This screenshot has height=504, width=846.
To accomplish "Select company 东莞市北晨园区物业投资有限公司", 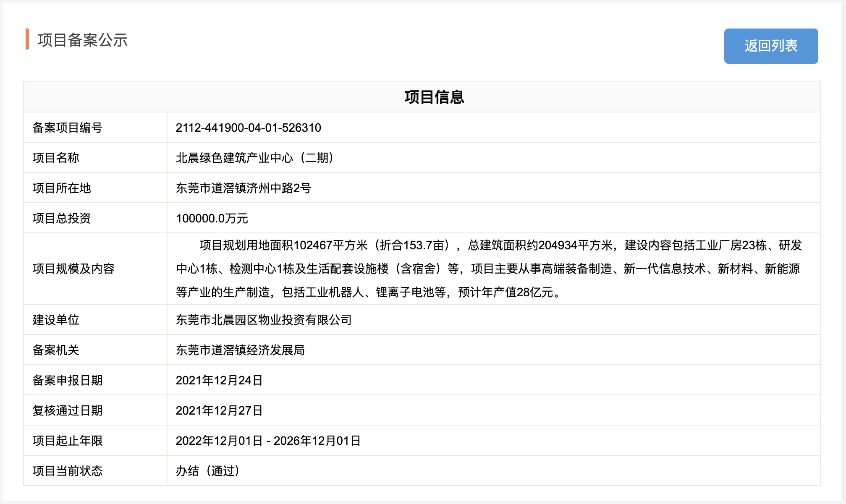I will tap(264, 320).
